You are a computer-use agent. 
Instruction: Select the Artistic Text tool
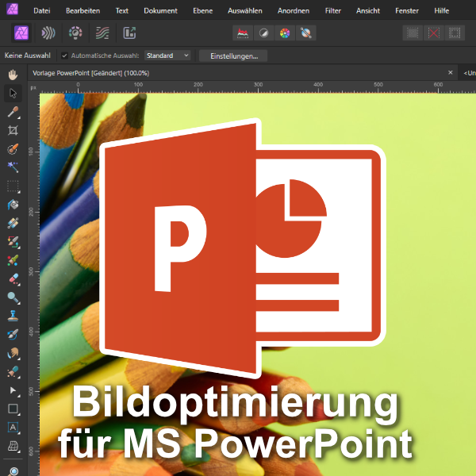tap(13, 428)
